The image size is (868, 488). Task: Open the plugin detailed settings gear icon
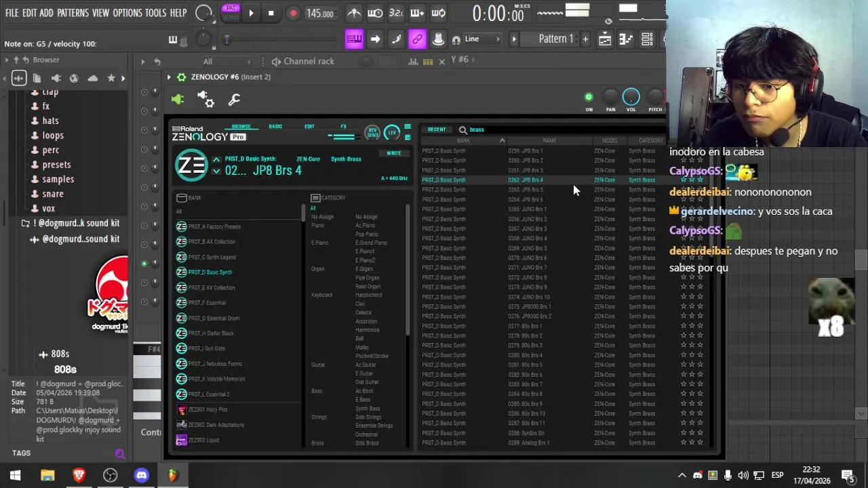pos(206,100)
